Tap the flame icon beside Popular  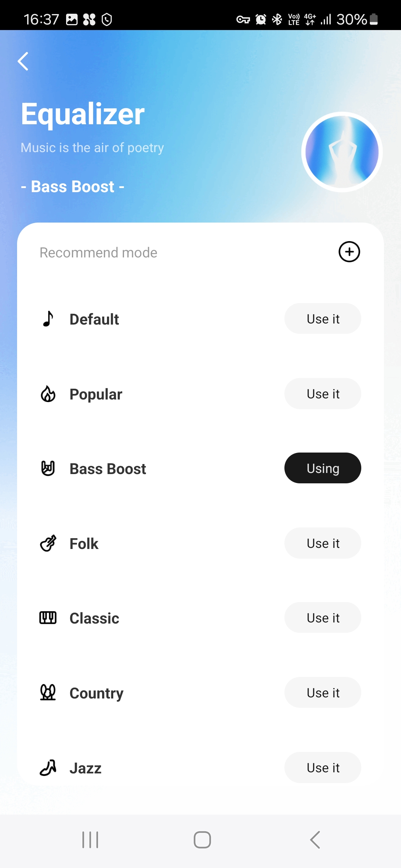[x=48, y=394]
